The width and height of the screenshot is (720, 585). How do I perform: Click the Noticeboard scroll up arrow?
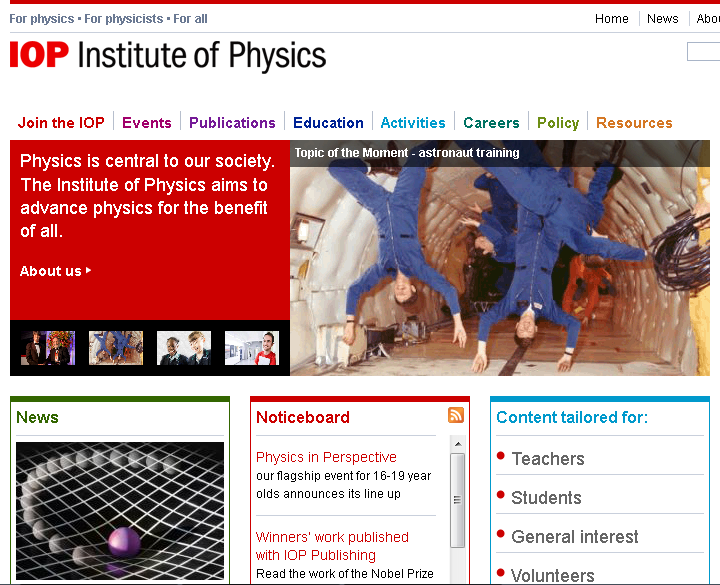pos(458,444)
